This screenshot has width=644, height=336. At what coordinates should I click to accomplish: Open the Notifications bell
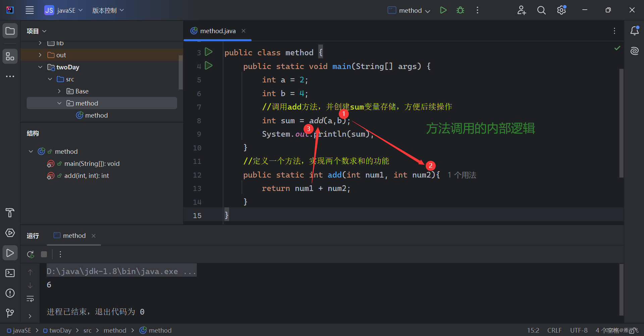(635, 31)
